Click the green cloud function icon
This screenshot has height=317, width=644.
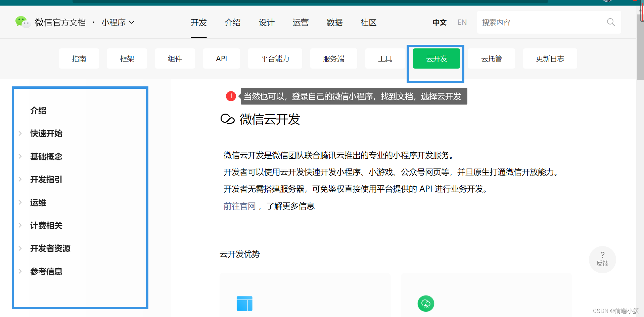pyautogui.click(x=426, y=304)
